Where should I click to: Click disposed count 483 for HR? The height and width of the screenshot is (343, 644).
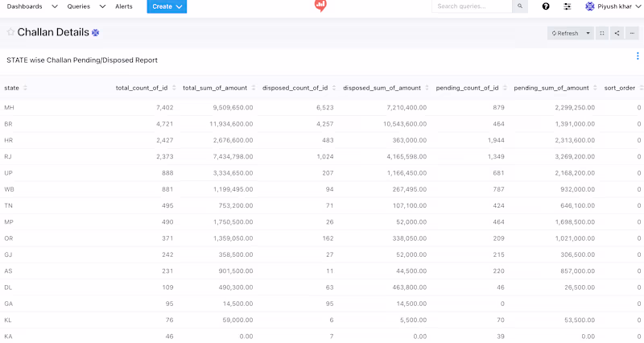pos(328,140)
